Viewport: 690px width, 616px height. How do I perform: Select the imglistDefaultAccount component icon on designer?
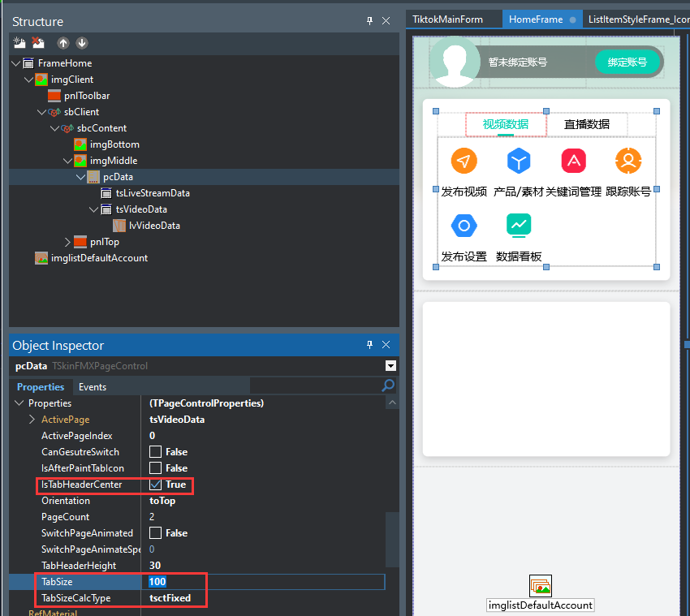click(x=541, y=586)
